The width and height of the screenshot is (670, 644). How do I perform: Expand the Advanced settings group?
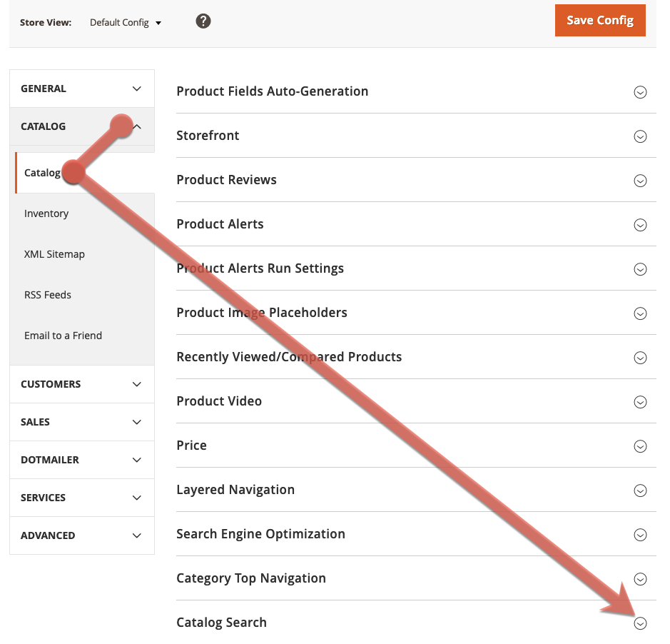click(82, 535)
